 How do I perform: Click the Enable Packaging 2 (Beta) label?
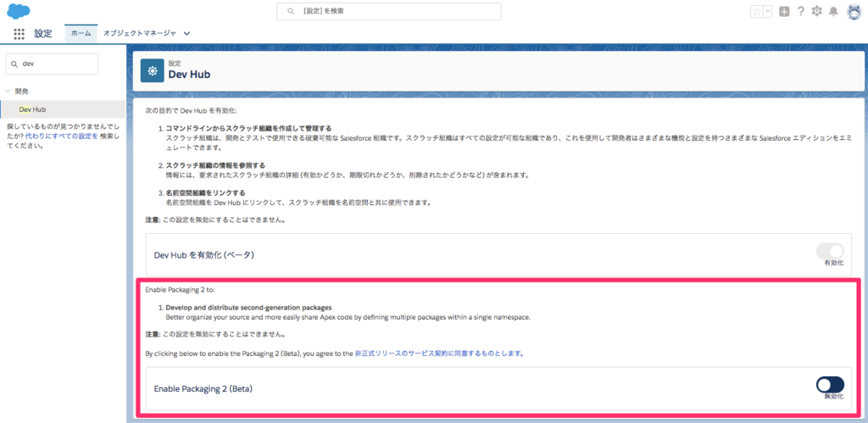(x=203, y=389)
